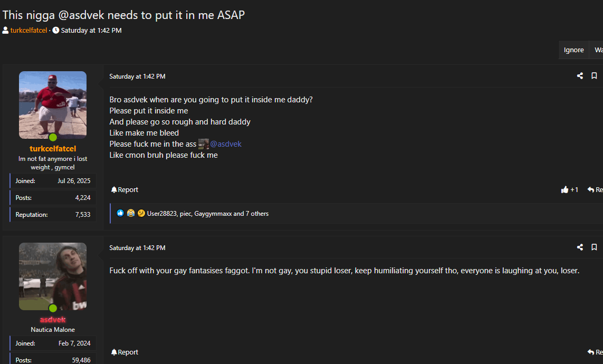The width and height of the screenshot is (603, 364).
Task: Show the "7 others" who reacted
Action: 257,214
